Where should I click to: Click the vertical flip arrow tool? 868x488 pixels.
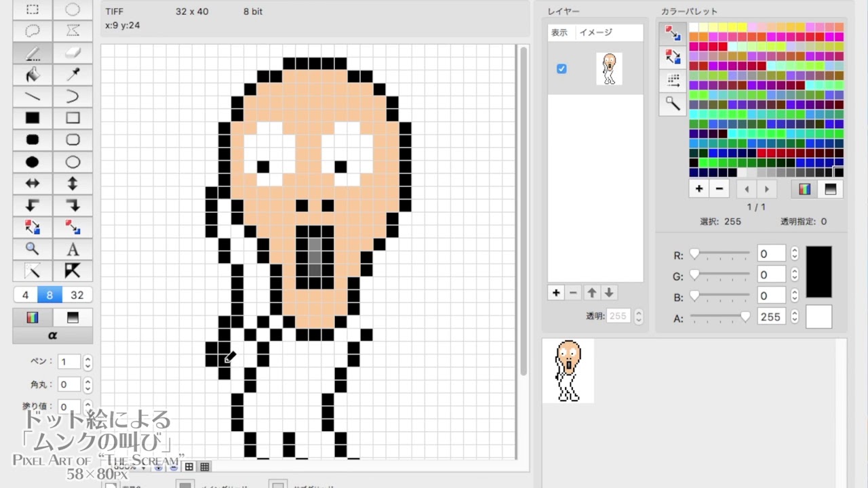tap(73, 184)
